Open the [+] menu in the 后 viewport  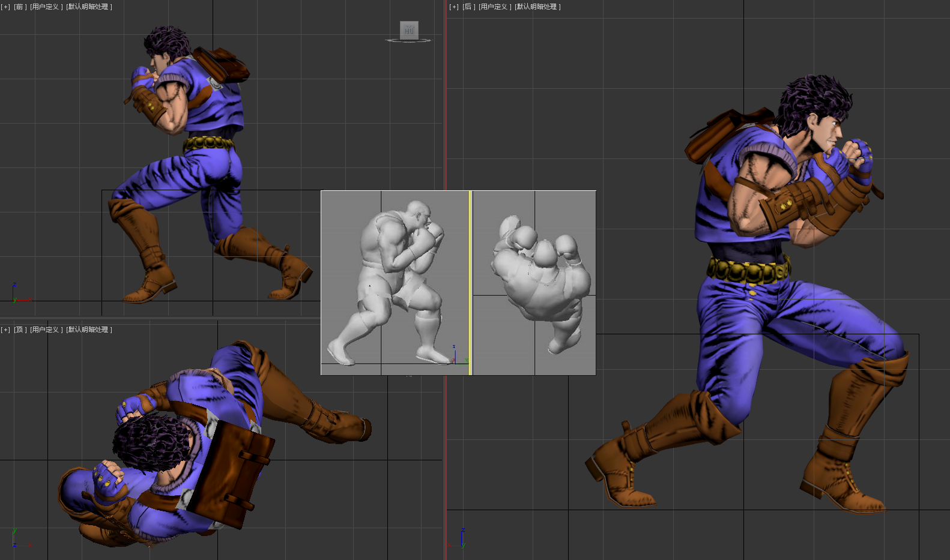pyautogui.click(x=454, y=7)
